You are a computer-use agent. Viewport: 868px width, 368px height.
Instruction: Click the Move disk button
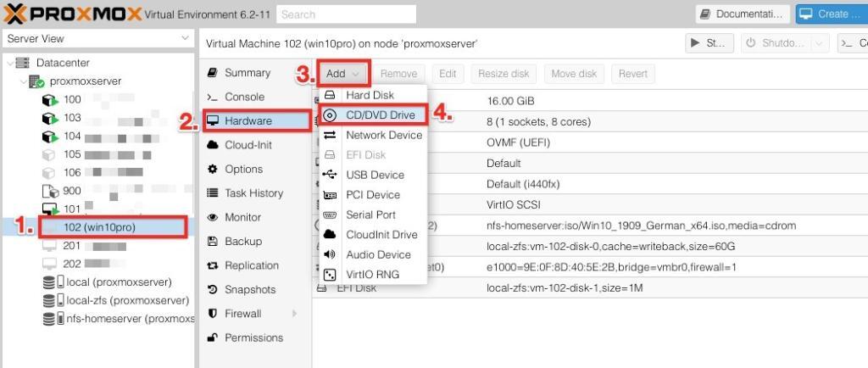click(574, 74)
